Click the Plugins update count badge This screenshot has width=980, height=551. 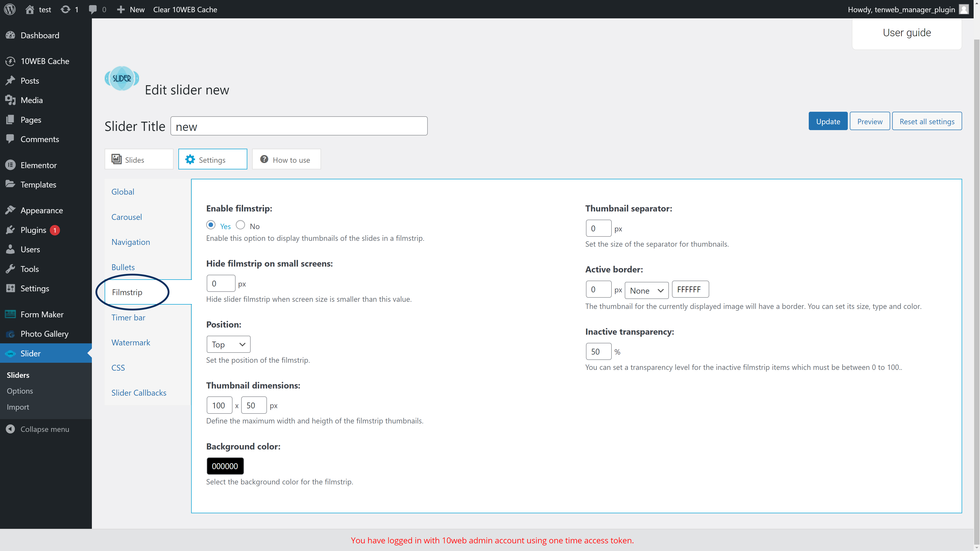pyautogui.click(x=55, y=230)
